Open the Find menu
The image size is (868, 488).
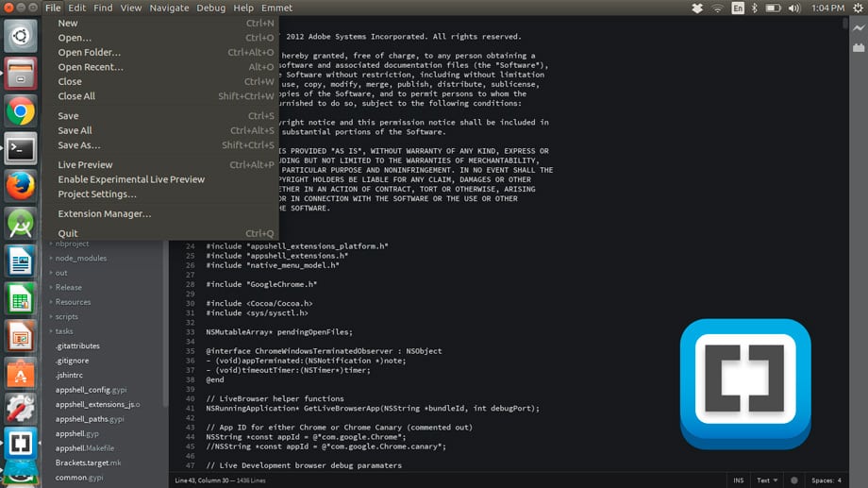tap(103, 8)
